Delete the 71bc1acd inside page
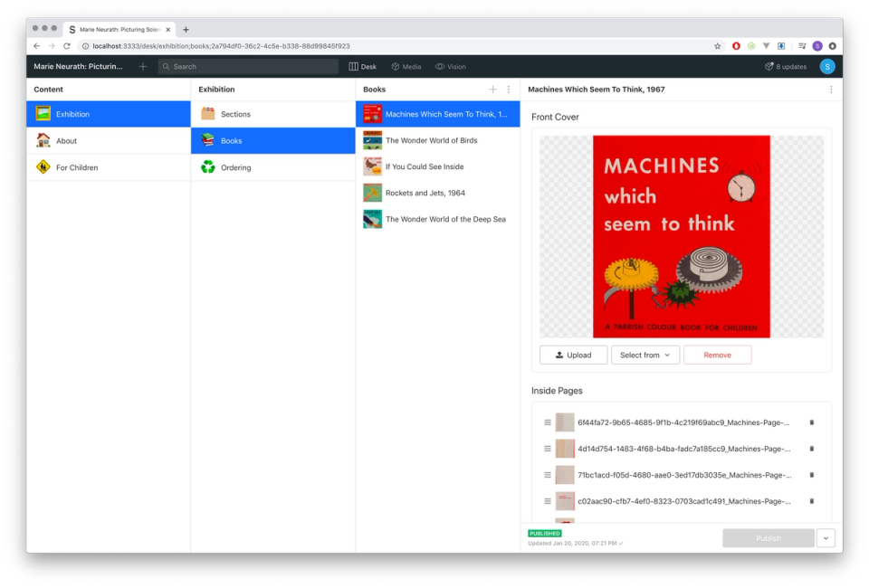This screenshot has width=869, height=588. (x=812, y=475)
